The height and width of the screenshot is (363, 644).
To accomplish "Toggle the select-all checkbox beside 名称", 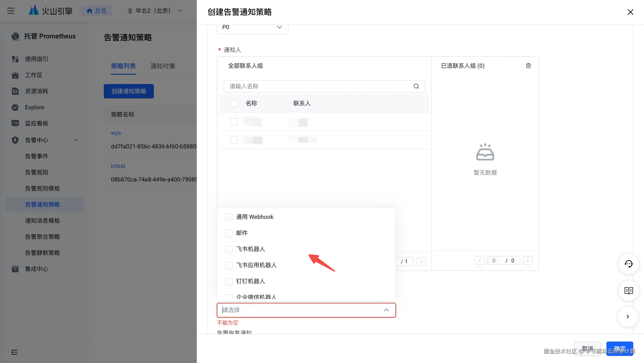I will coord(233,103).
